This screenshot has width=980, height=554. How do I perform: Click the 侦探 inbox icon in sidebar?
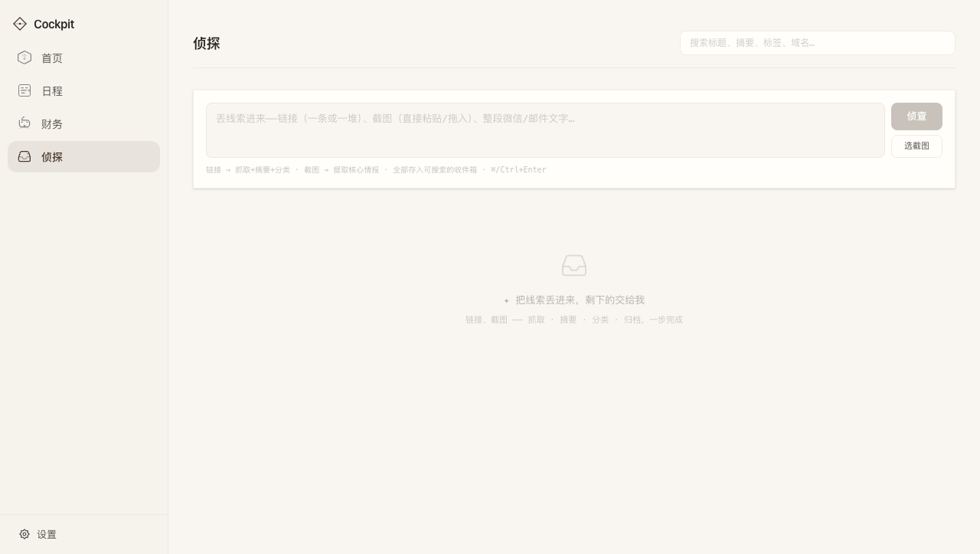[x=24, y=156]
